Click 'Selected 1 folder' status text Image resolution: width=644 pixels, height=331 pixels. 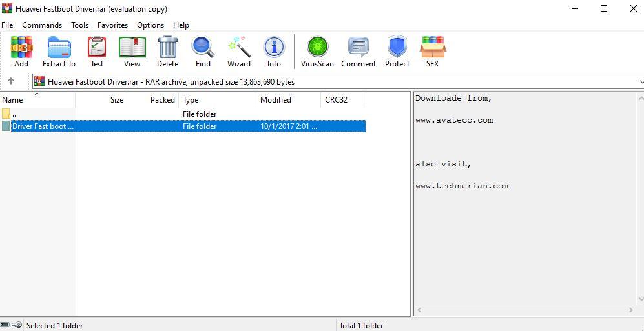[55, 326]
